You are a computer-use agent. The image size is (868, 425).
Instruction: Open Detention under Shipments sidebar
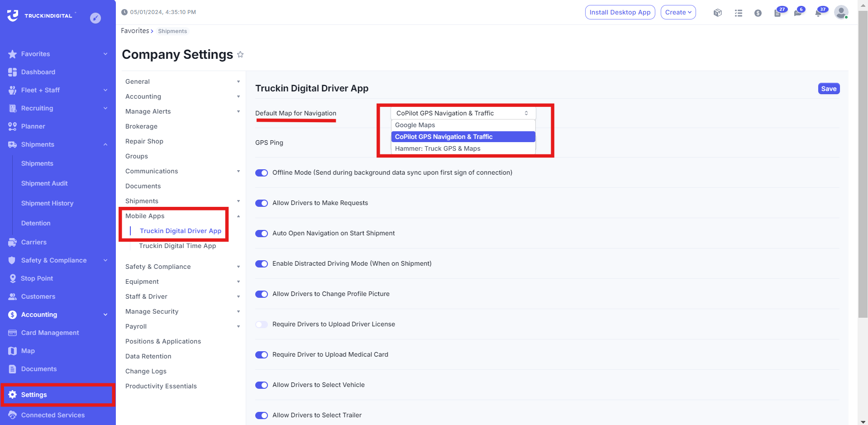(36, 223)
